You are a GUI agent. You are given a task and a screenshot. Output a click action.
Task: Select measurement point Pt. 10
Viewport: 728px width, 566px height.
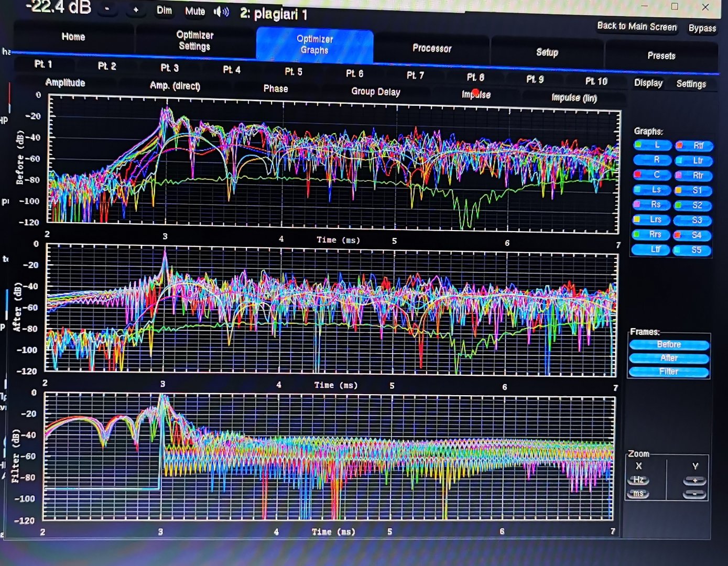click(x=596, y=81)
